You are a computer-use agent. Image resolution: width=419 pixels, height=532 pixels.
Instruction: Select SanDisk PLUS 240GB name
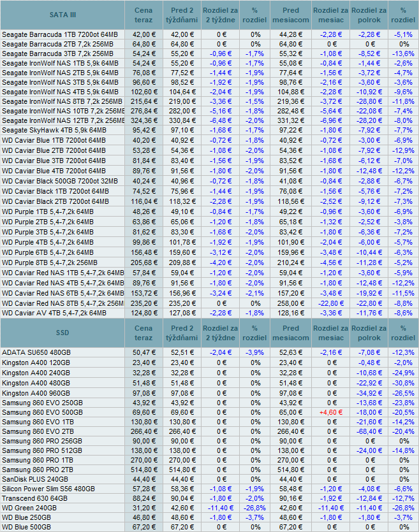pyautogui.click(x=35, y=479)
